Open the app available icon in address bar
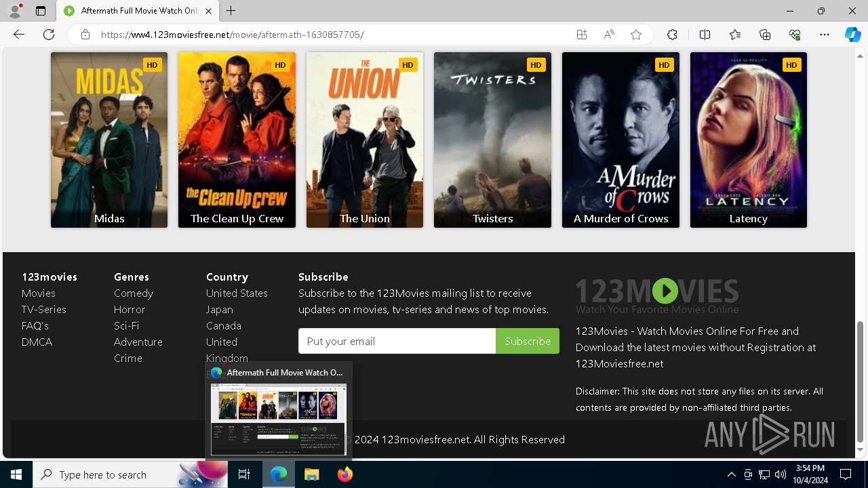 582,35
